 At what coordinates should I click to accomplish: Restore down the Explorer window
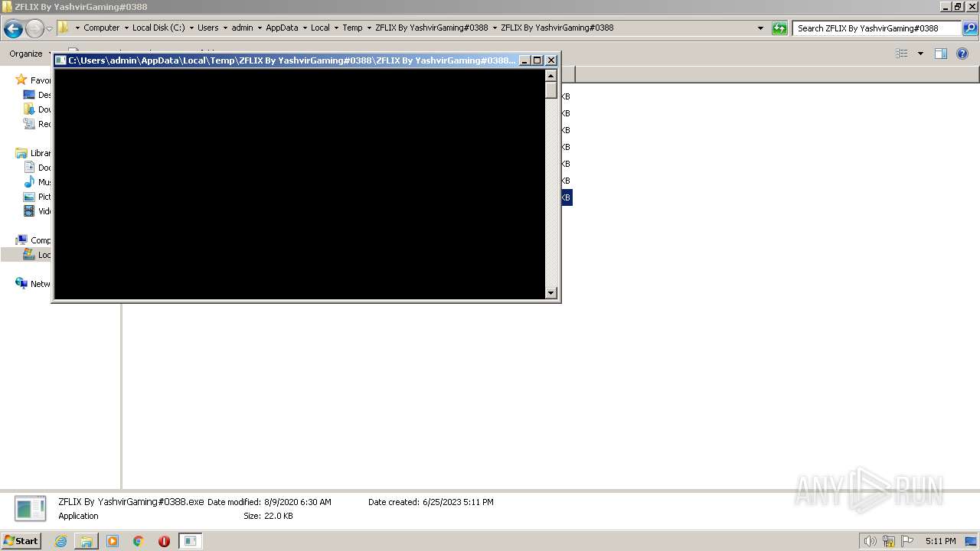click(x=957, y=7)
